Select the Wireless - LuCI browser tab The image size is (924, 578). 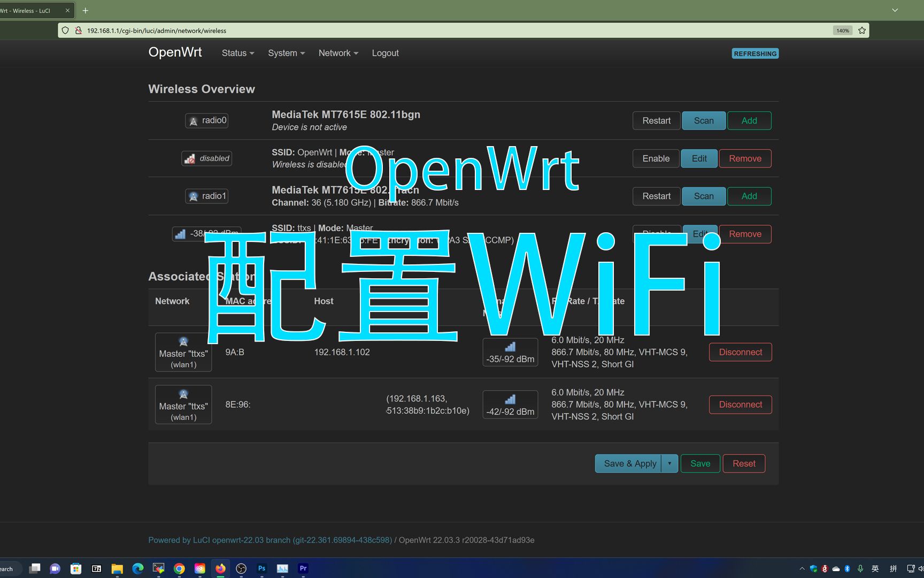coord(32,11)
